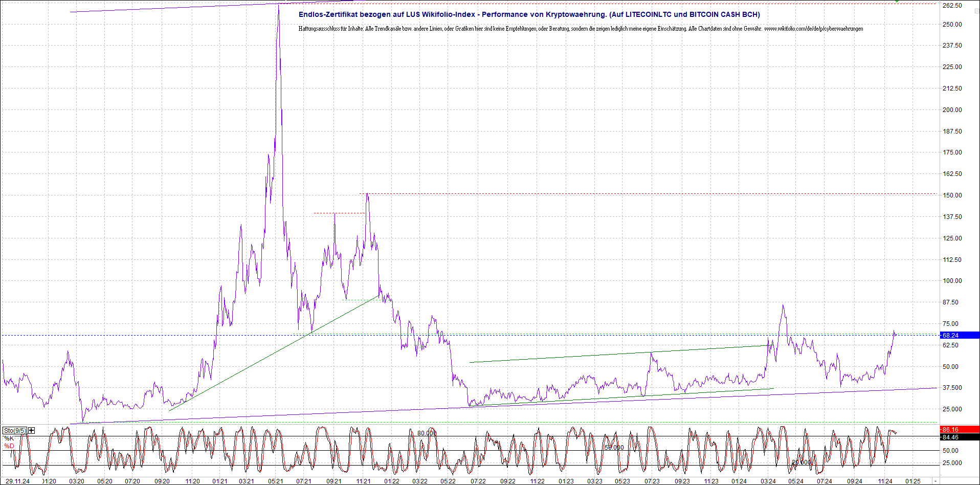
Task: Click the 20.000 stochastic level label
Action: 801,462
